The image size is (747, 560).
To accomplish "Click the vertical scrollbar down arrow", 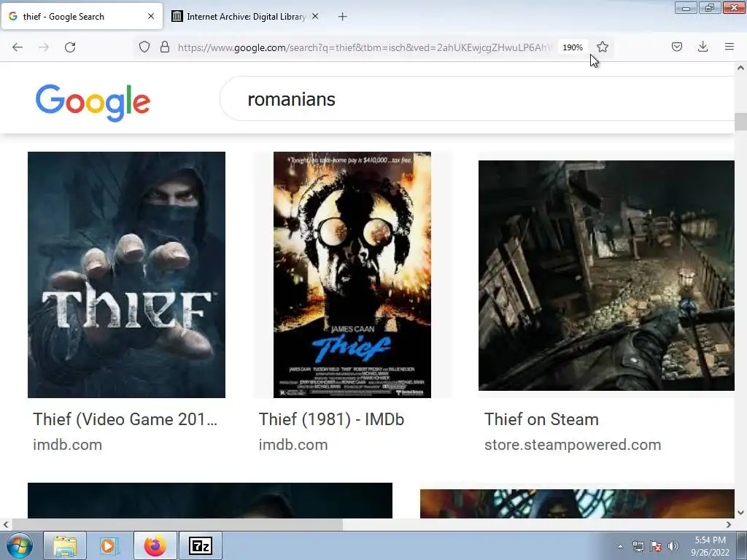I will coord(740,513).
